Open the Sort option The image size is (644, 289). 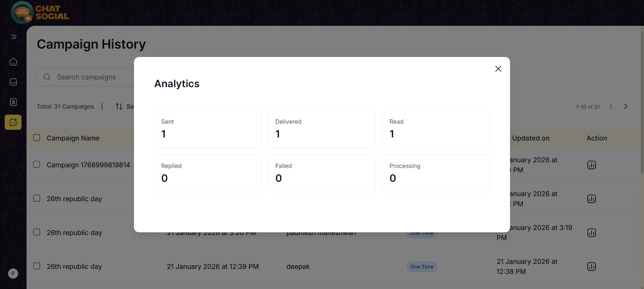click(x=125, y=106)
